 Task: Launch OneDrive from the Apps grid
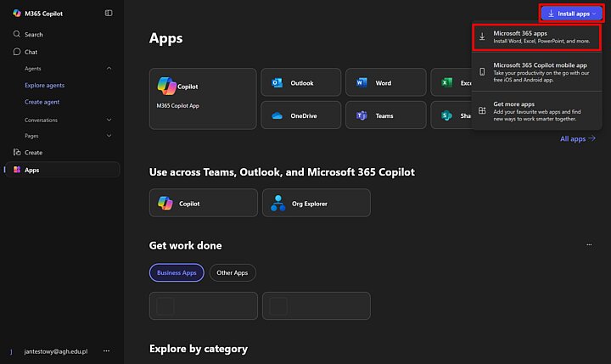pyautogui.click(x=300, y=115)
